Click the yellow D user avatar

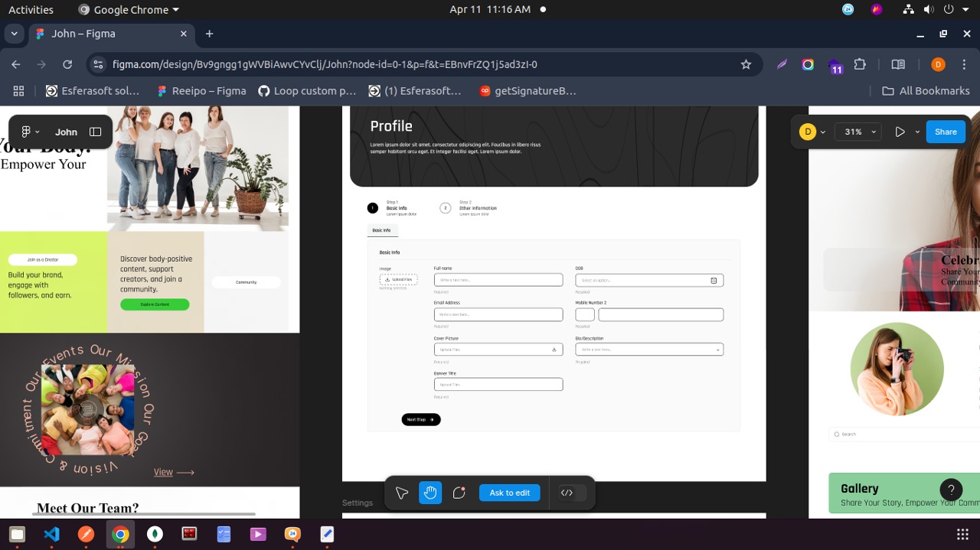coord(807,132)
